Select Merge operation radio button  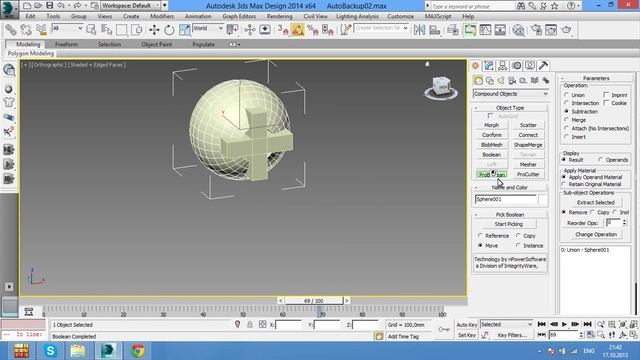pos(567,120)
